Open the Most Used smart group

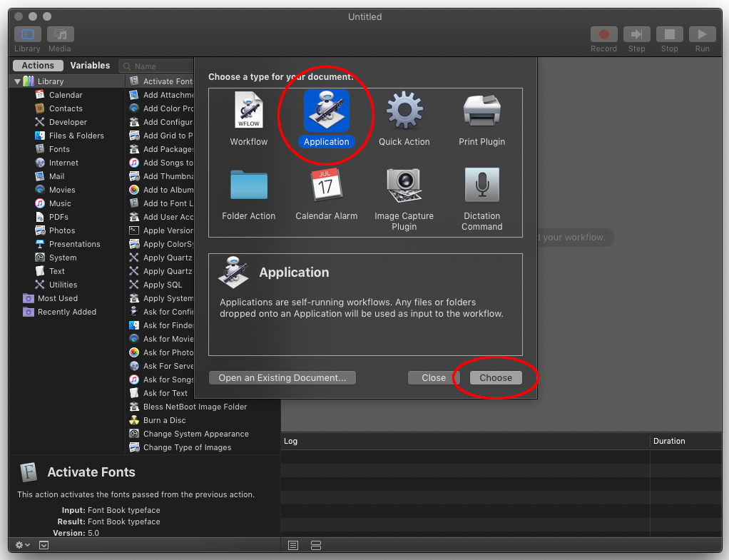[x=58, y=298]
